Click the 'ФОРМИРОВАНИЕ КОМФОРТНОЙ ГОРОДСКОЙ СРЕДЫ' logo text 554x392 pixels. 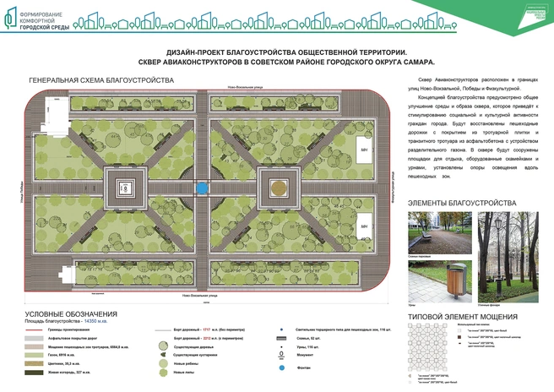click(x=44, y=21)
